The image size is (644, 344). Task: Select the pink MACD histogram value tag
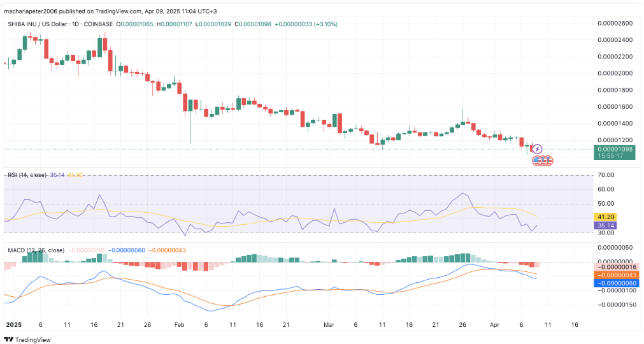pyautogui.click(x=616, y=266)
